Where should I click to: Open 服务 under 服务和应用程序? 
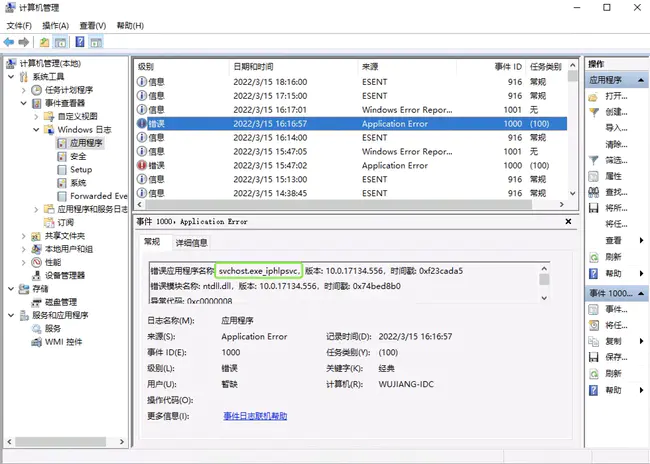coord(53,329)
